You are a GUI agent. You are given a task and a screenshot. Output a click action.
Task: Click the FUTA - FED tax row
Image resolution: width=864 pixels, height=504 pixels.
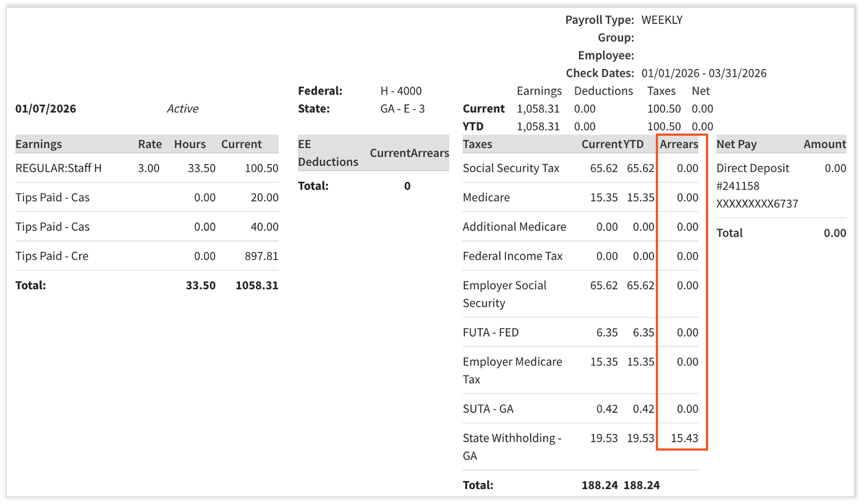[x=490, y=333]
